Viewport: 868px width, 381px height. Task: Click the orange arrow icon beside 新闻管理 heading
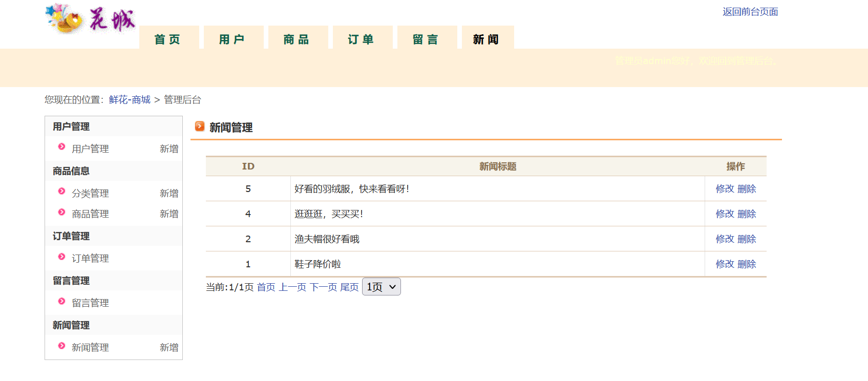click(200, 126)
